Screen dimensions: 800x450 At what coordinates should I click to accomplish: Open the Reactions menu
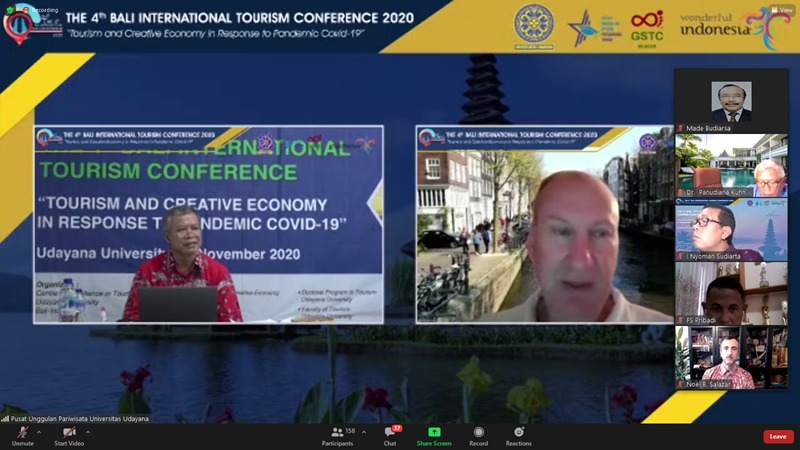[518, 433]
